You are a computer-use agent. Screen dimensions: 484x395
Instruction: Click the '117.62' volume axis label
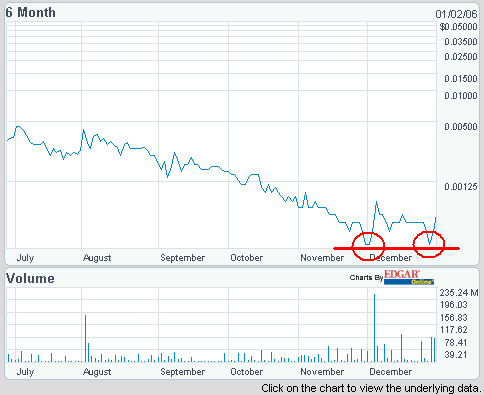tap(453, 330)
